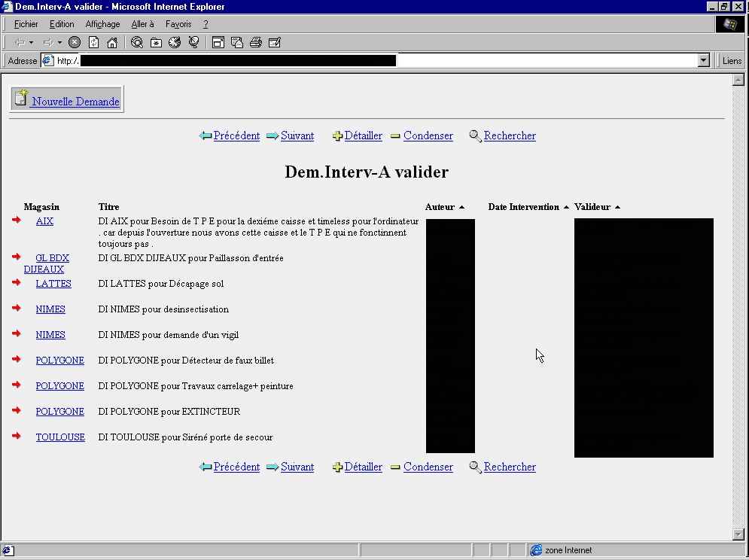This screenshot has height=560, width=749.
Task: Click the red arrow beside LATTES row
Action: pyautogui.click(x=17, y=282)
